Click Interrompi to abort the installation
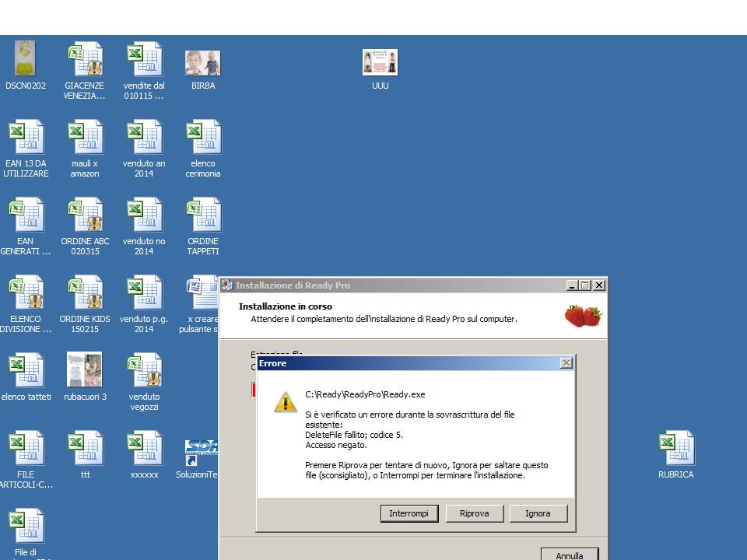747x560 pixels. click(409, 513)
